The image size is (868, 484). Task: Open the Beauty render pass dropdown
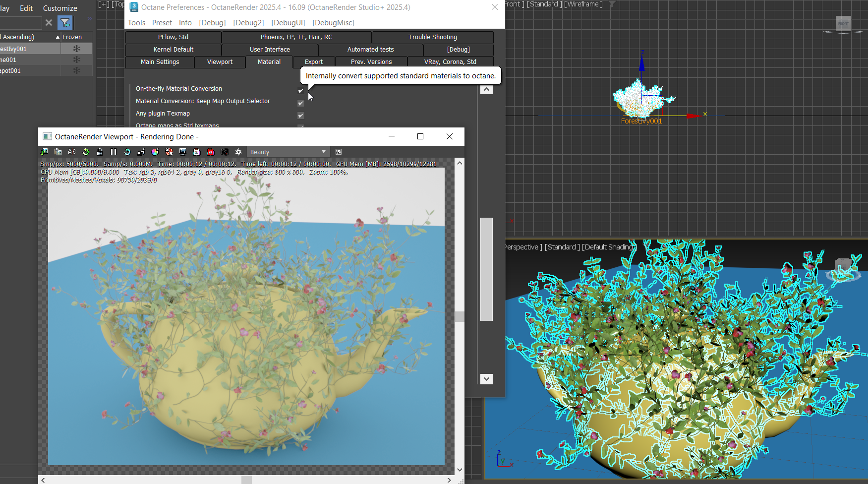pyautogui.click(x=288, y=152)
